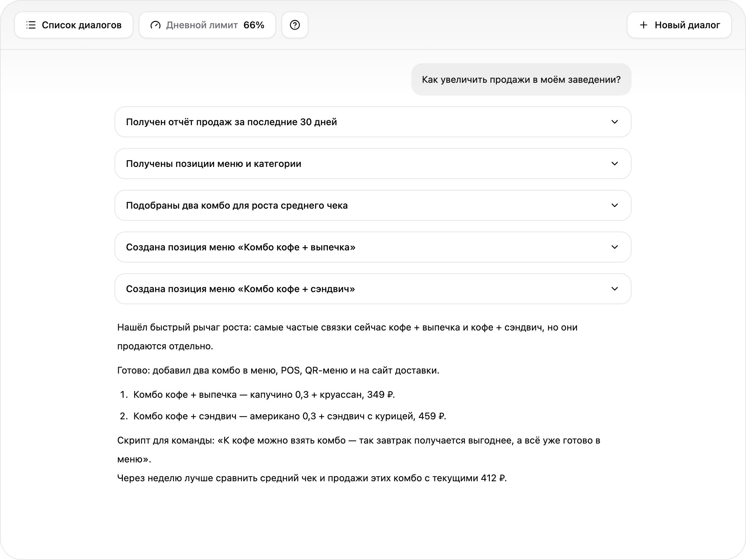Screen dimensions: 746x560
Task: Click chevron on Подобраны два комбо row
Action: [x=614, y=205]
